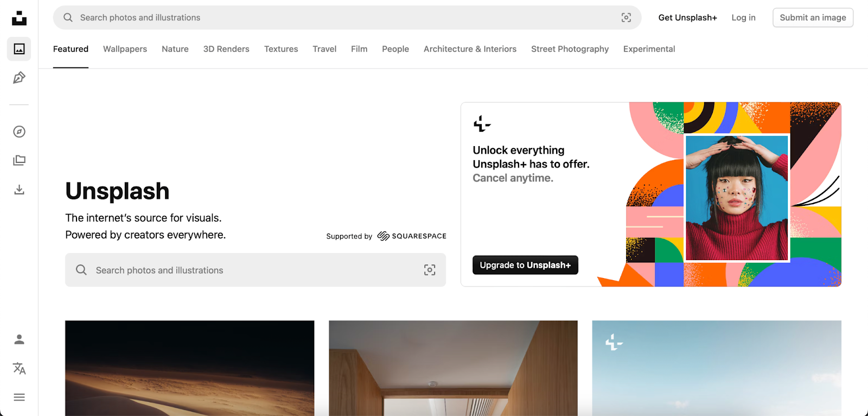The image size is (868, 416).
Task: Click the Log in link
Action: click(743, 17)
